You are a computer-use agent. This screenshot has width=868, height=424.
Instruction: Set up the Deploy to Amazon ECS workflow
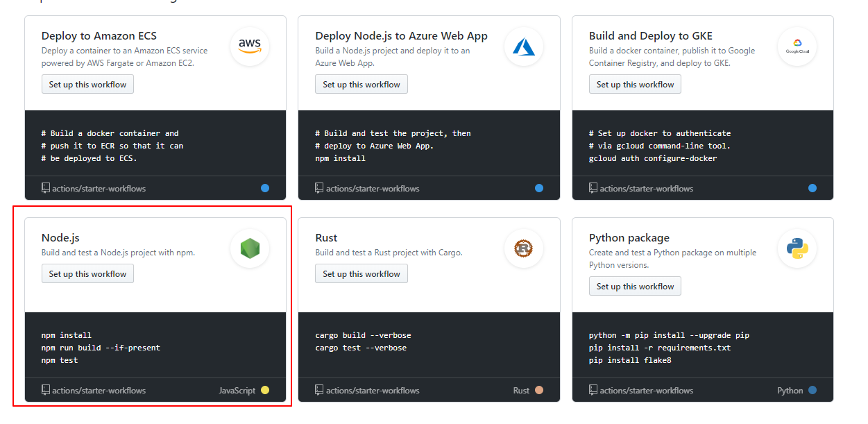click(87, 83)
